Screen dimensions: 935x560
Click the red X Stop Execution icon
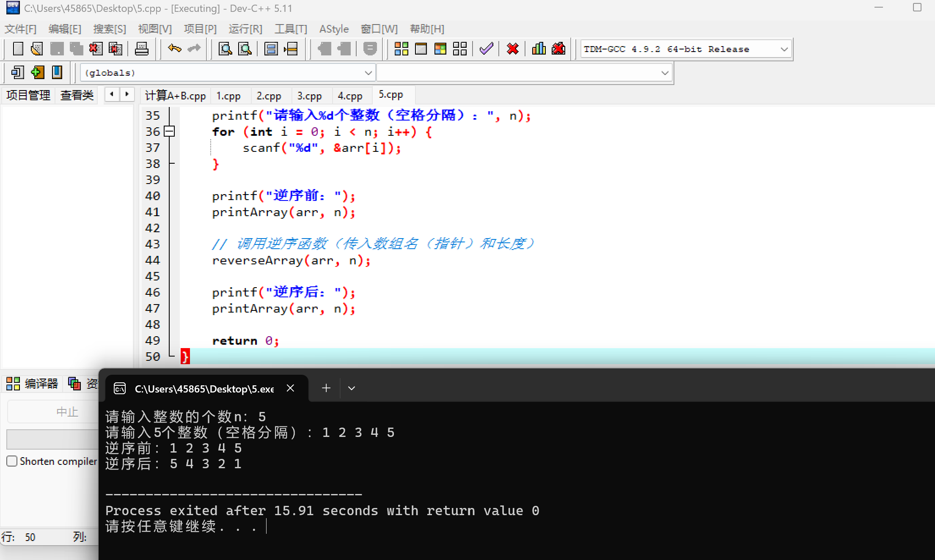coord(512,49)
